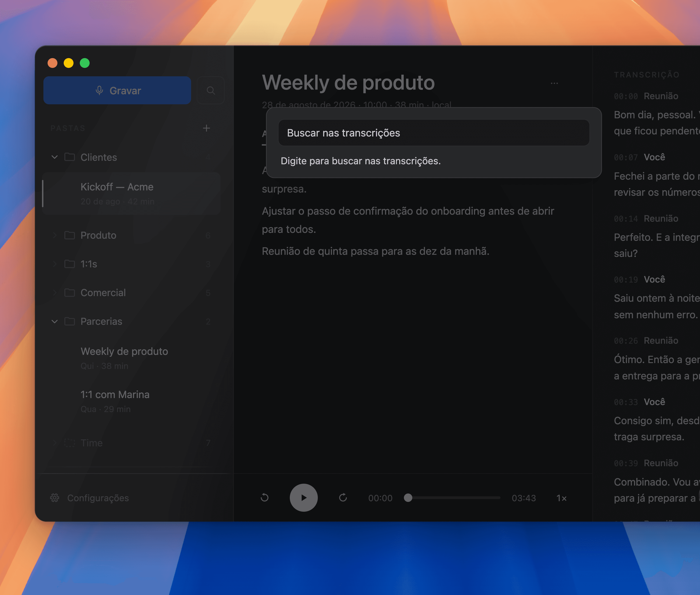Click the Weekly de produto title
The height and width of the screenshot is (595, 700).
tap(348, 83)
